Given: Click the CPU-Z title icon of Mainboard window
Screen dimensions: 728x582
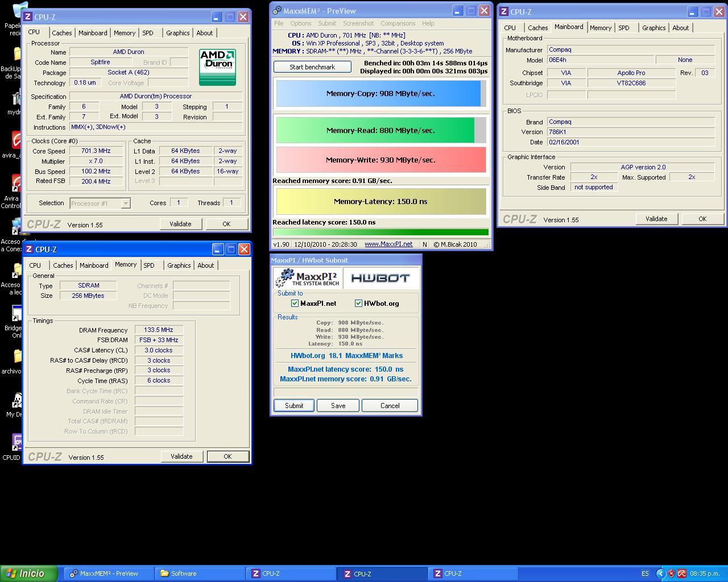Looking at the screenshot, I should [503, 11].
